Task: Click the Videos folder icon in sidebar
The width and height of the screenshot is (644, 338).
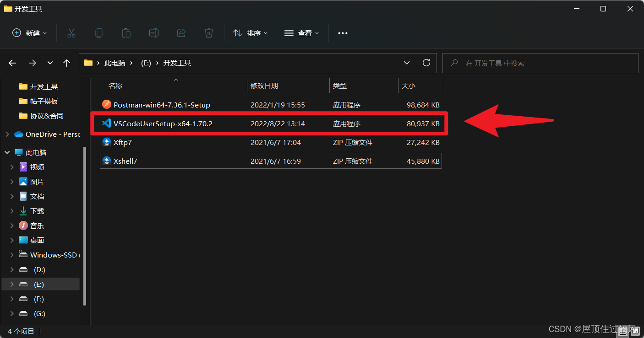Action: click(23, 167)
